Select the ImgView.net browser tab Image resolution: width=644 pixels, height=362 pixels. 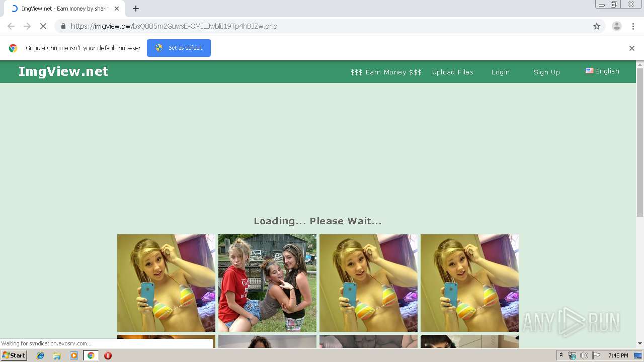(x=64, y=9)
